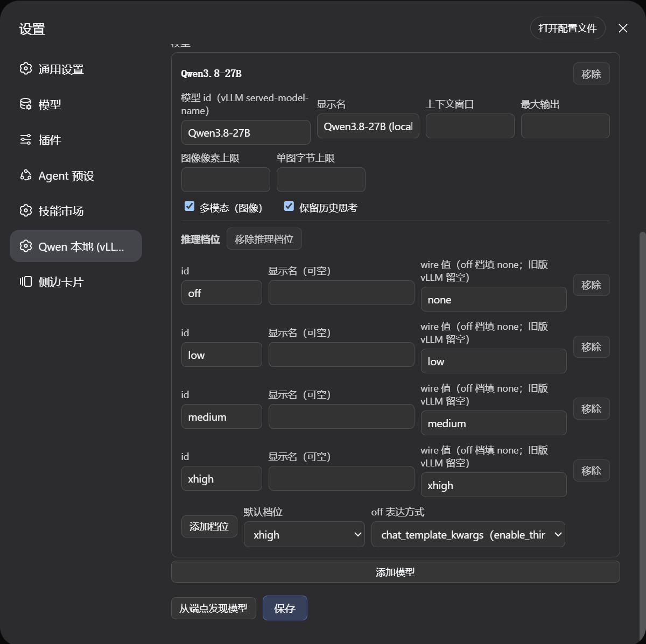Click the Qwen 本地 gear icon
Image resolution: width=646 pixels, height=644 pixels.
(x=26, y=246)
